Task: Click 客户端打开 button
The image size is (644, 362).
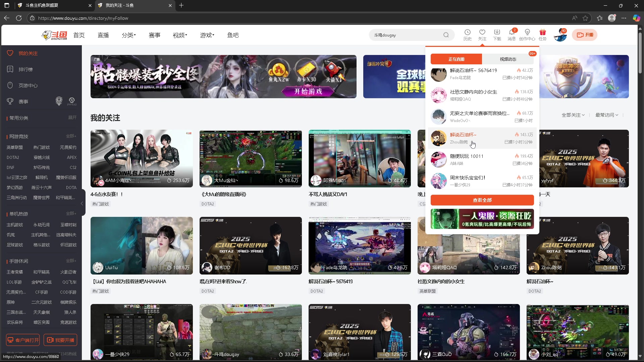Action: [x=23, y=340]
